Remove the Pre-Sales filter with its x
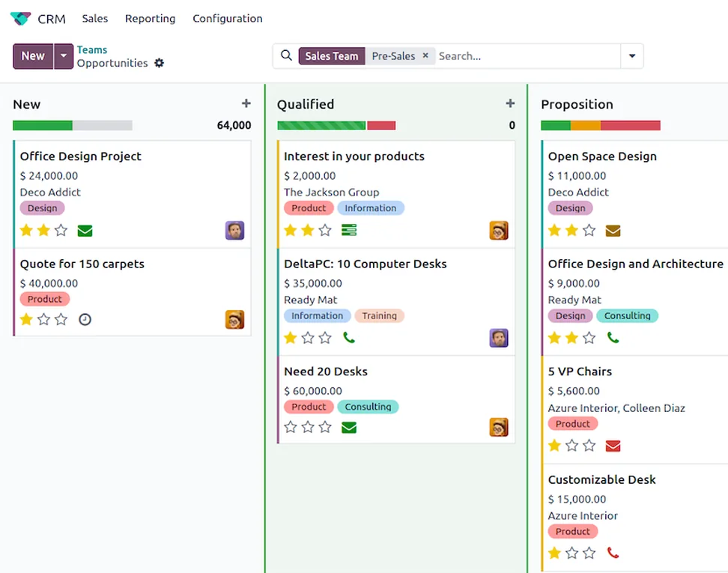Viewport: 728px width, 573px height. click(x=425, y=55)
